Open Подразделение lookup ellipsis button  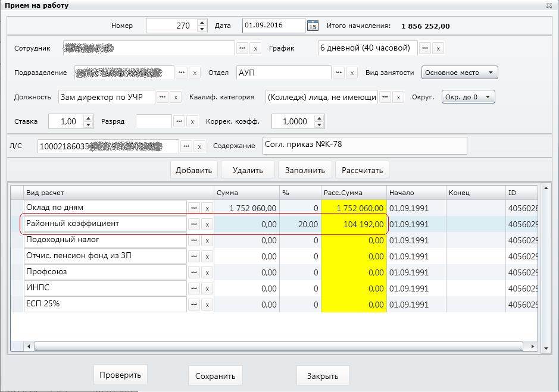pos(182,73)
